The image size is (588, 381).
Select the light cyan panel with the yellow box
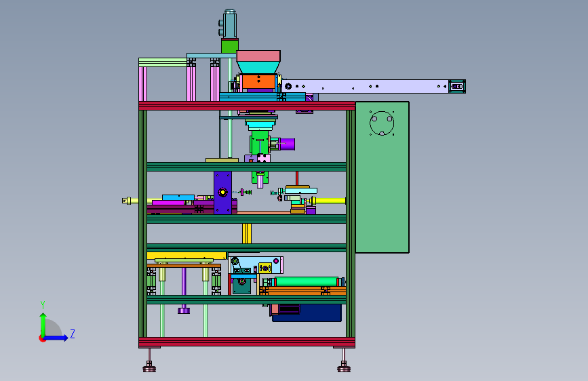pyautogui.click(x=256, y=265)
